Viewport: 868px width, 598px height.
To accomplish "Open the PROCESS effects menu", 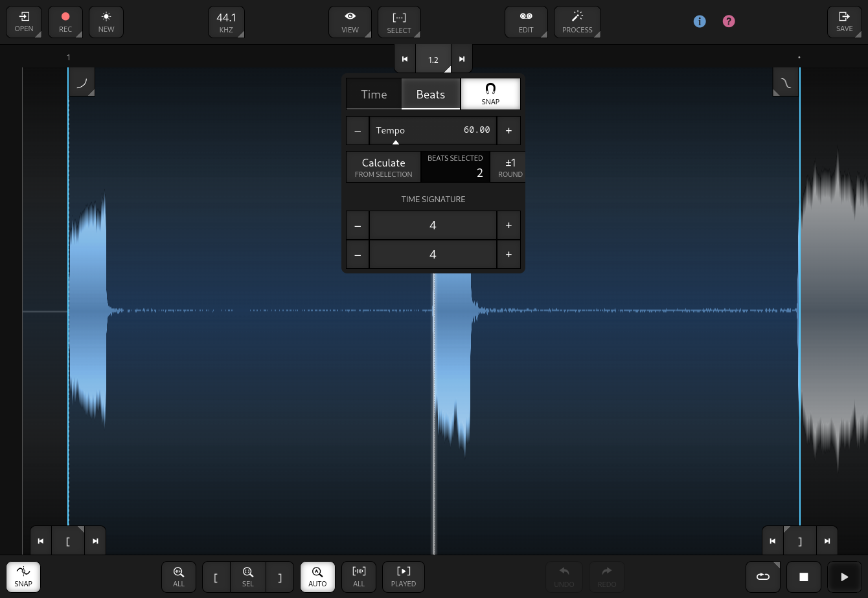I will click(x=577, y=22).
